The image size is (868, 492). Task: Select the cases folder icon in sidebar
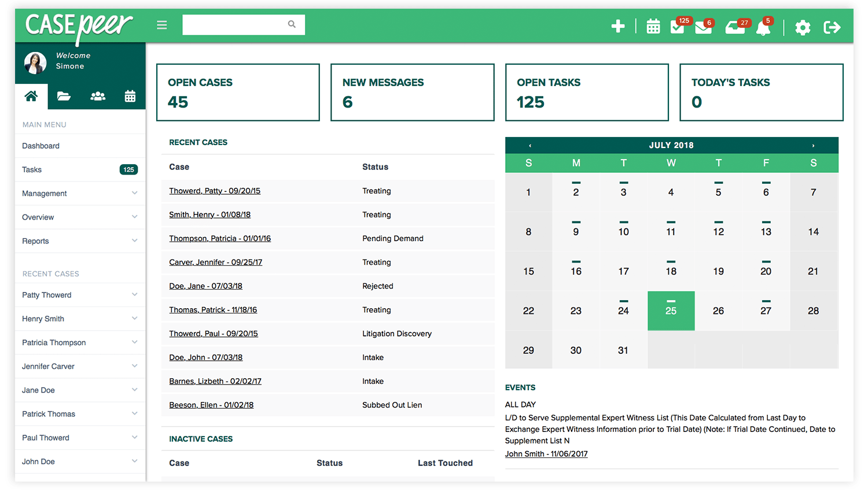pyautogui.click(x=64, y=96)
